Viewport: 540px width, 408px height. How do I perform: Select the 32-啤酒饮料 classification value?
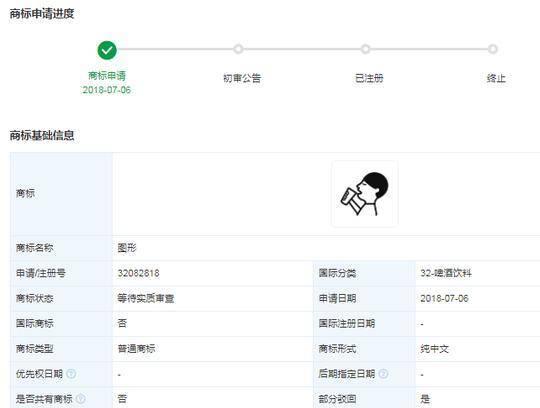click(446, 273)
